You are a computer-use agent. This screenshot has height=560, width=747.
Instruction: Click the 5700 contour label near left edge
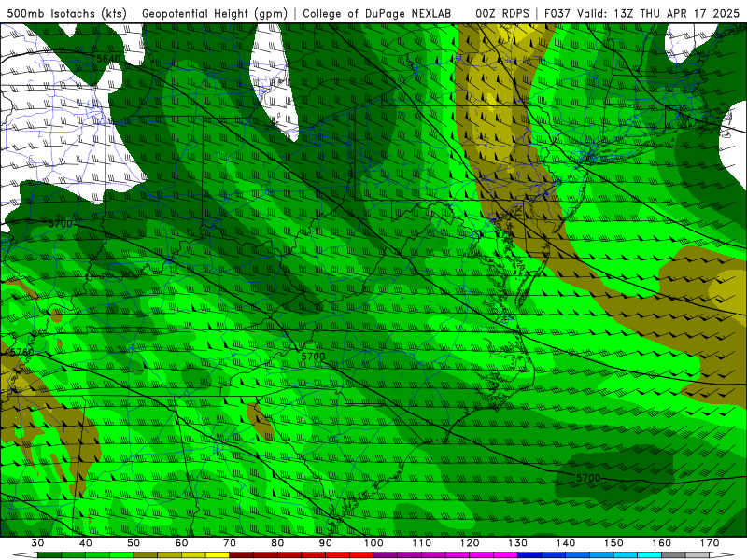(61, 223)
